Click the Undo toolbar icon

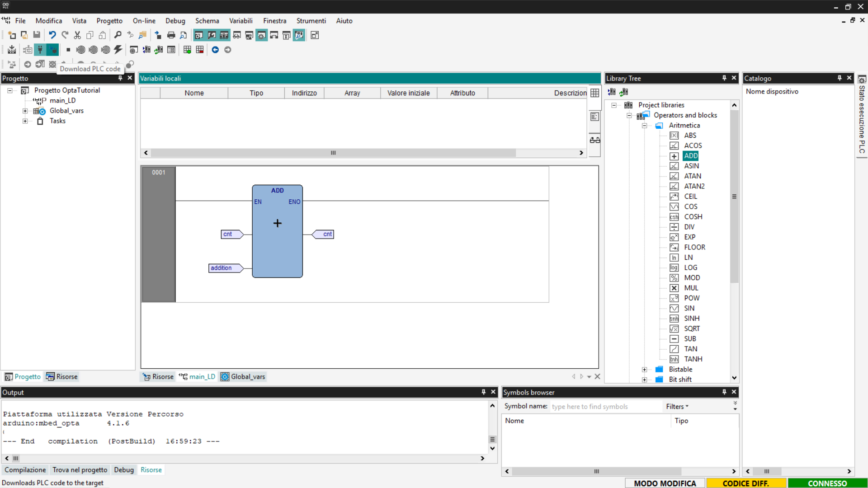[52, 35]
